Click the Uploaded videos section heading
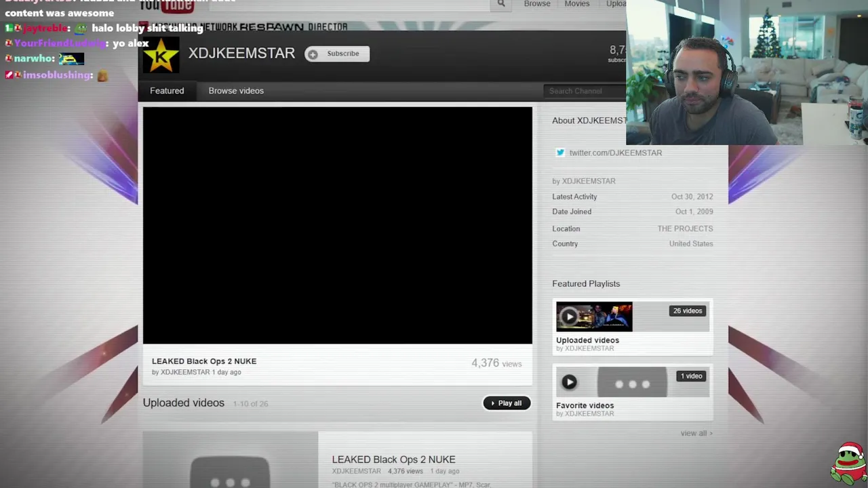This screenshot has height=488, width=868. (183, 403)
